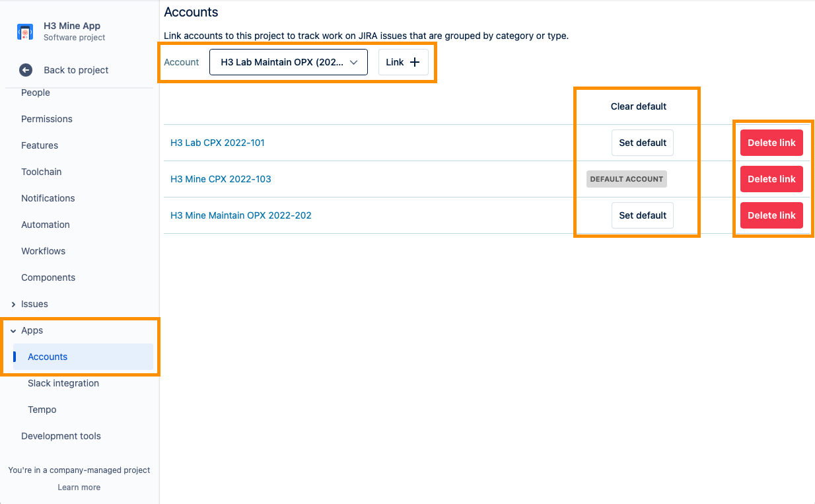This screenshot has height=504, width=815.
Task: Set default for H3 Mine Maintain OPX 2022-202
Action: (x=643, y=215)
